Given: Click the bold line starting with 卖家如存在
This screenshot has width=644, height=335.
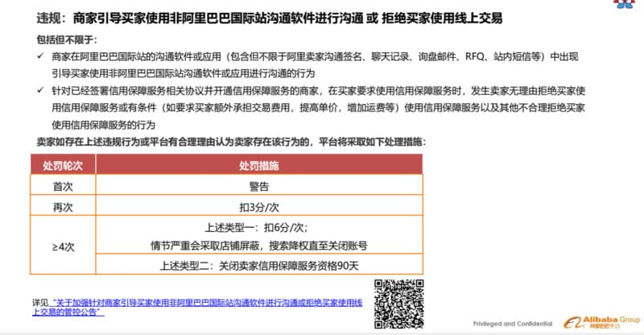Looking at the screenshot, I should point(230,142).
